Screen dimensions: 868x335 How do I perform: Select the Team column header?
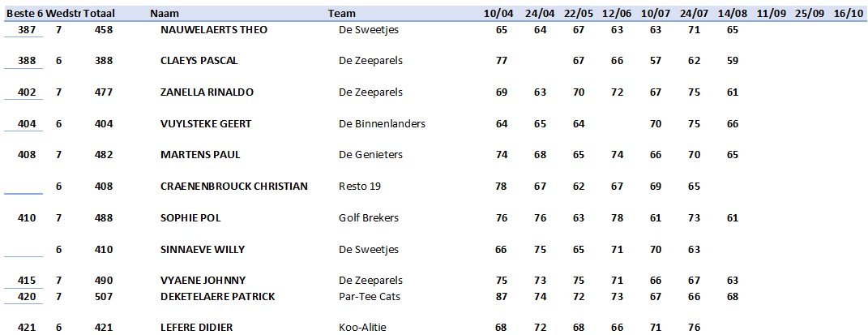click(x=341, y=13)
